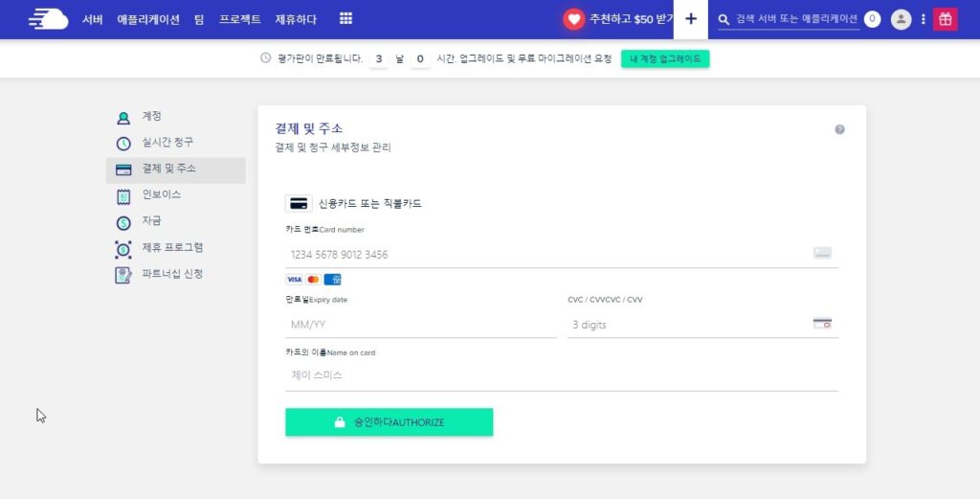Open the 팀 menu

pos(199,19)
